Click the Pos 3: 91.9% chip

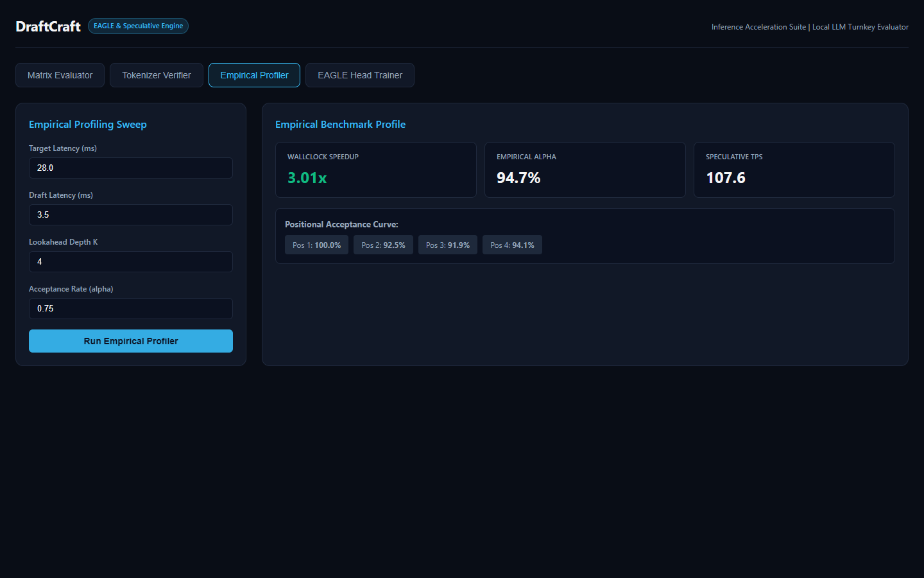tap(448, 245)
